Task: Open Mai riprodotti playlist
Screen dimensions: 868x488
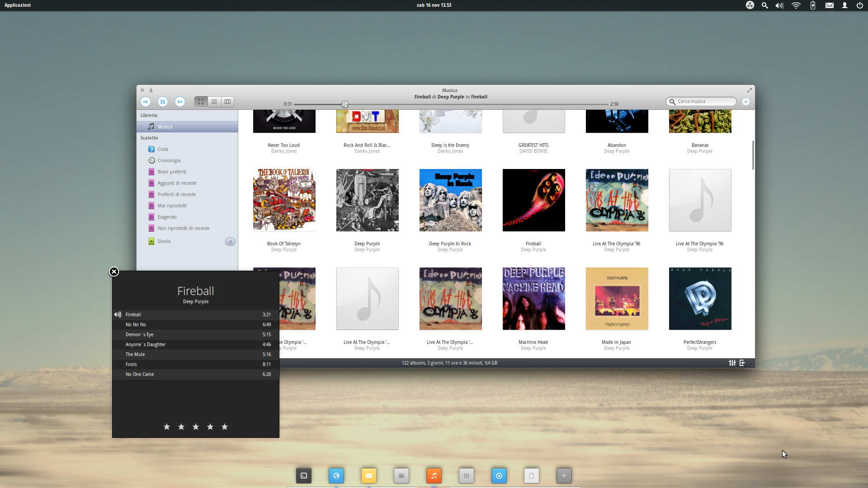Action: (x=187, y=206)
